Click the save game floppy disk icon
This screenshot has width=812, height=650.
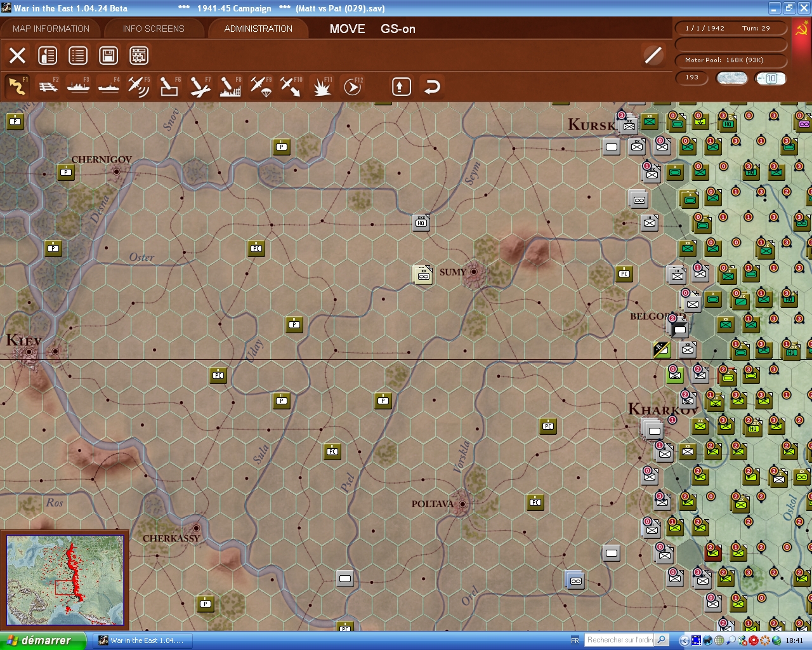(108, 55)
